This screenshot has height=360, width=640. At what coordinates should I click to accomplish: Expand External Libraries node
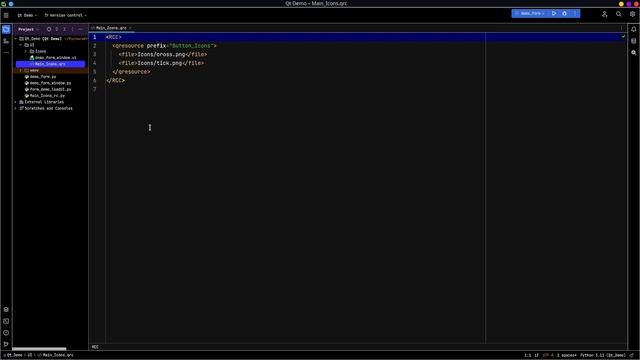[16, 102]
